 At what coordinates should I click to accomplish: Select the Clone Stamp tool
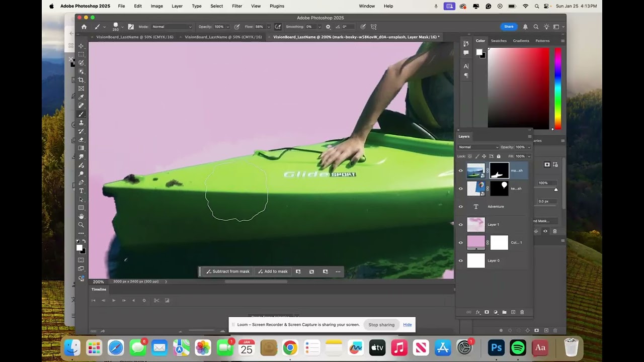click(81, 123)
